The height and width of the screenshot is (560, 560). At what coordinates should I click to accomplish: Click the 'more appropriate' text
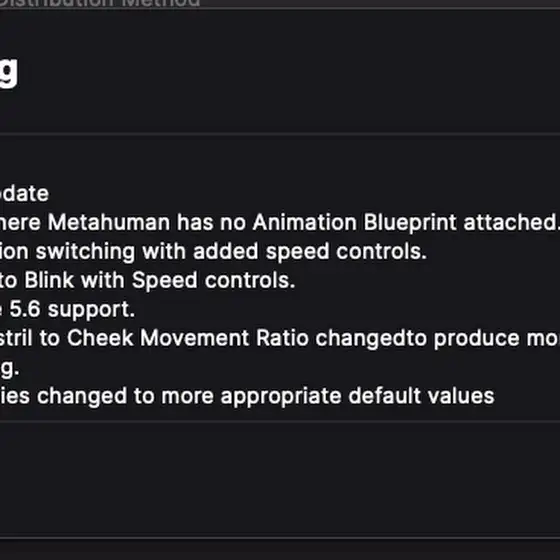tap(251, 397)
